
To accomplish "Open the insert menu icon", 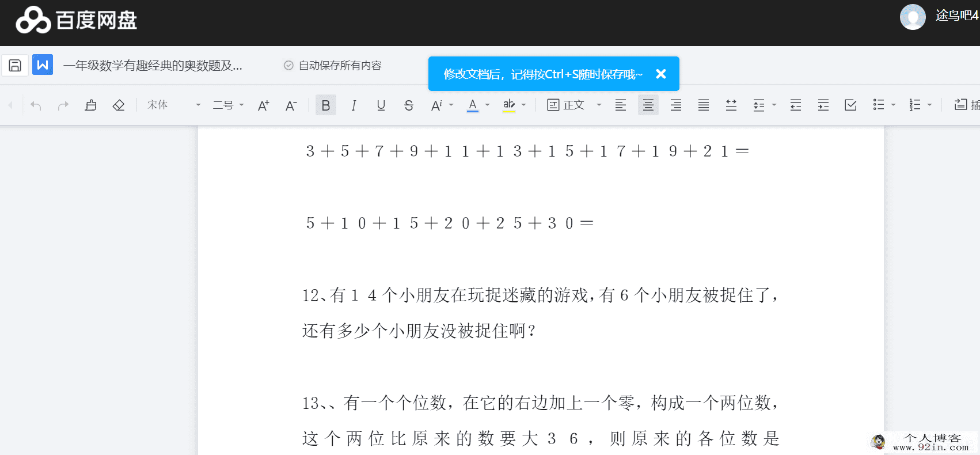I will pos(961,105).
